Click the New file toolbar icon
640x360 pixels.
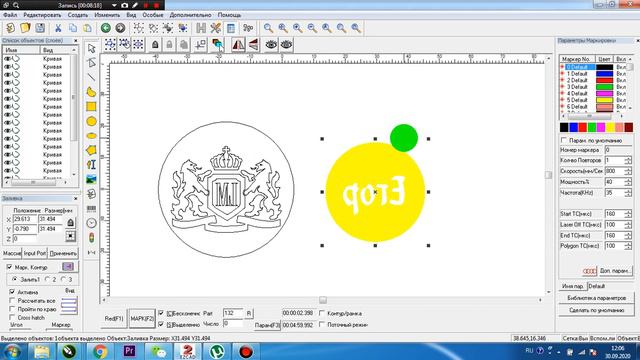point(10,28)
